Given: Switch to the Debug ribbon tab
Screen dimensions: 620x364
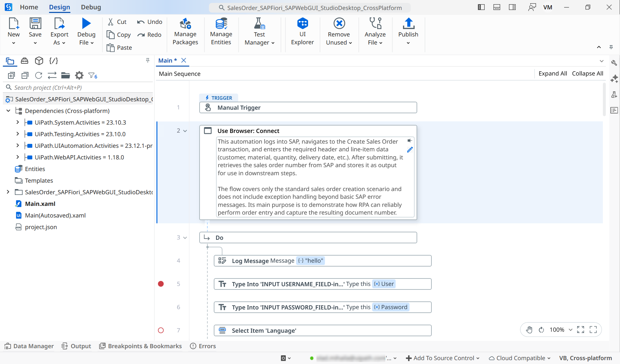Looking at the screenshot, I should tap(91, 7).
